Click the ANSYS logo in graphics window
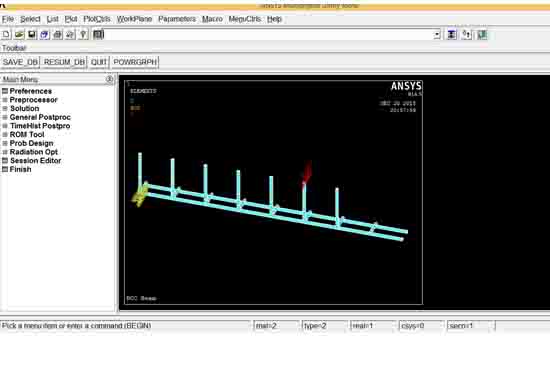This screenshot has height=370, width=550. (x=406, y=86)
